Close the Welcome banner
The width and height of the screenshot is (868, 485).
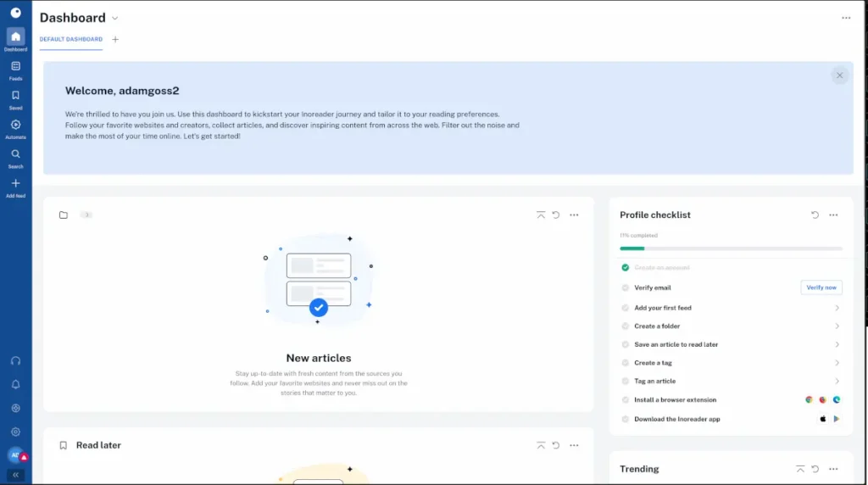click(839, 75)
